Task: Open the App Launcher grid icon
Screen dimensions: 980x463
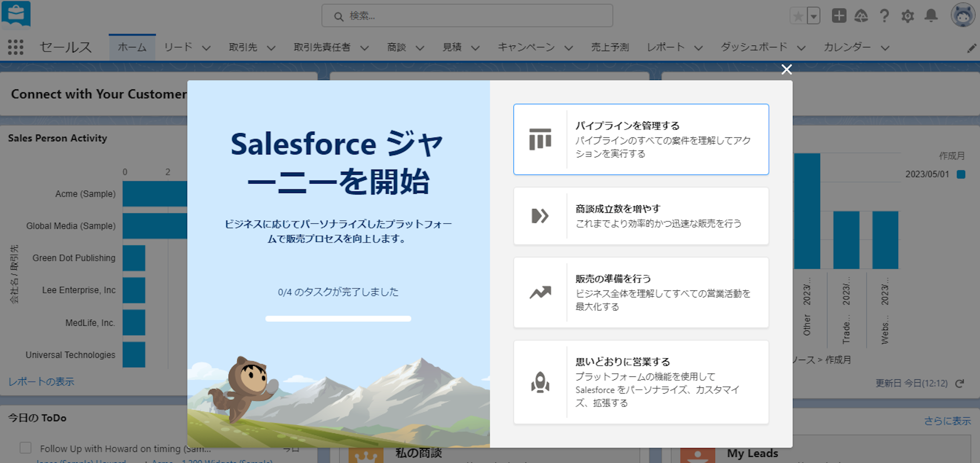Action: point(15,47)
